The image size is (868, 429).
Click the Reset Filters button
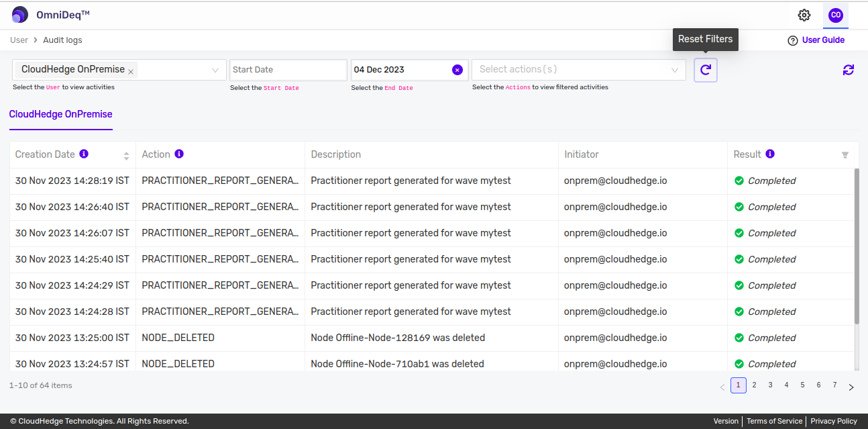click(706, 70)
